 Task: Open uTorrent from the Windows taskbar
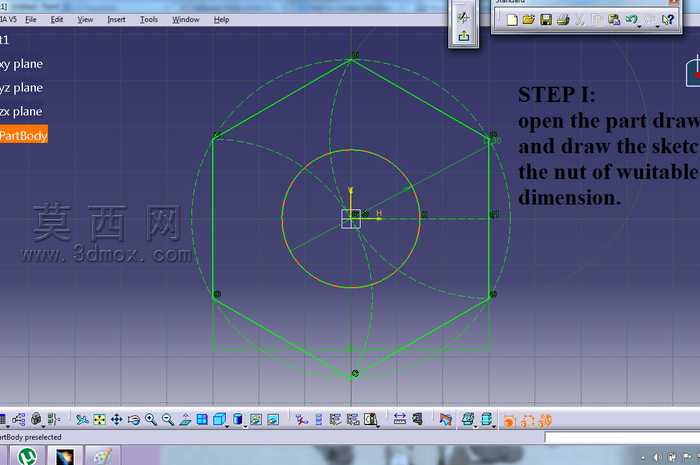click(x=28, y=456)
